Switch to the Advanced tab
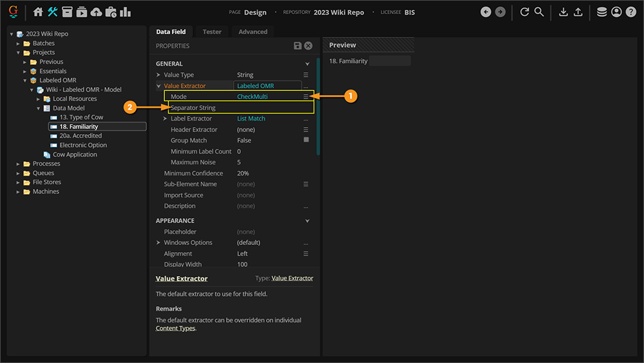This screenshot has height=363, width=644. [x=252, y=32]
